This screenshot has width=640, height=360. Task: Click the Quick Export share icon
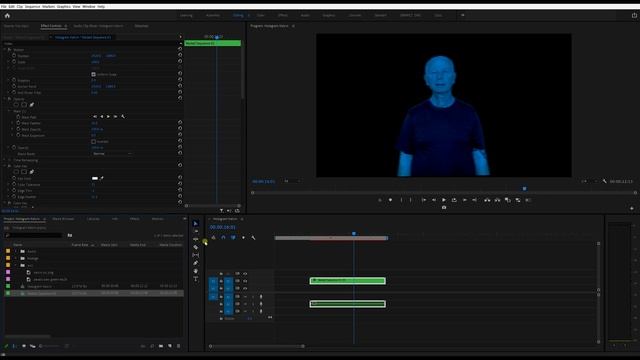click(x=634, y=15)
